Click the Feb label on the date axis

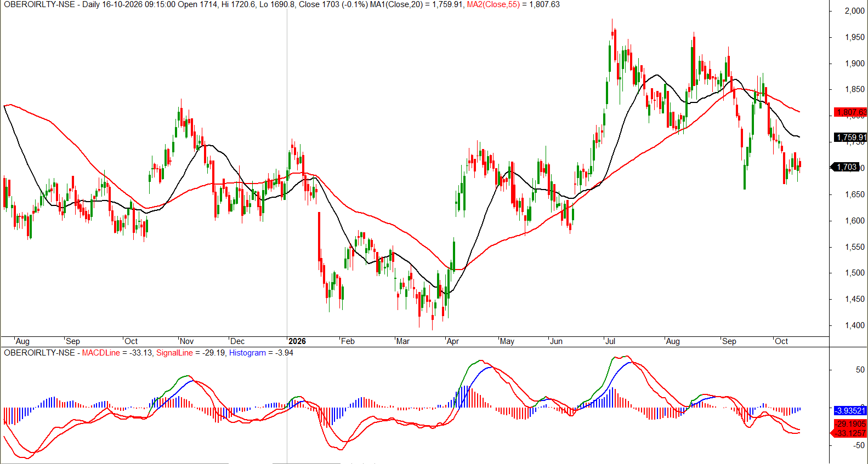[x=348, y=341]
